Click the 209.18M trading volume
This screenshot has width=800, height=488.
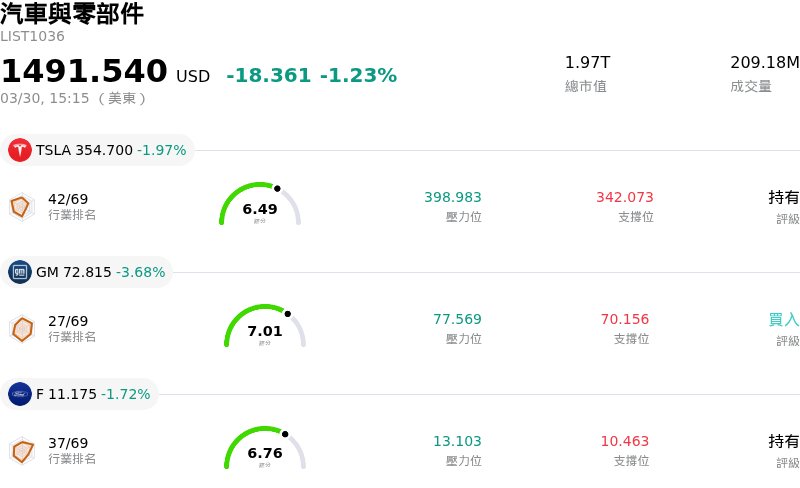point(764,63)
